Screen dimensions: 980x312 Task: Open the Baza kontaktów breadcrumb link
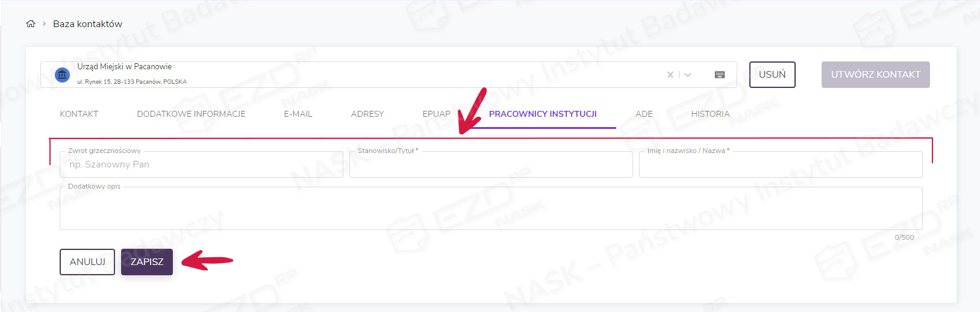click(87, 24)
